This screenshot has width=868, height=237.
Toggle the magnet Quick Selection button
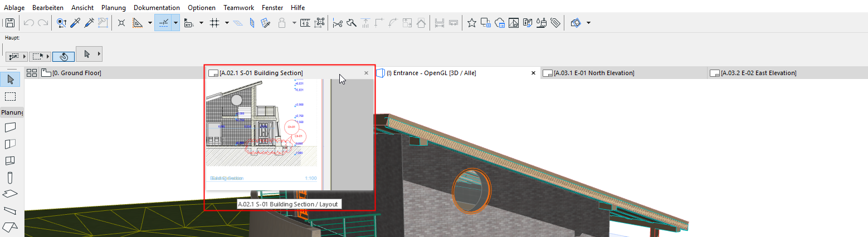64,56
